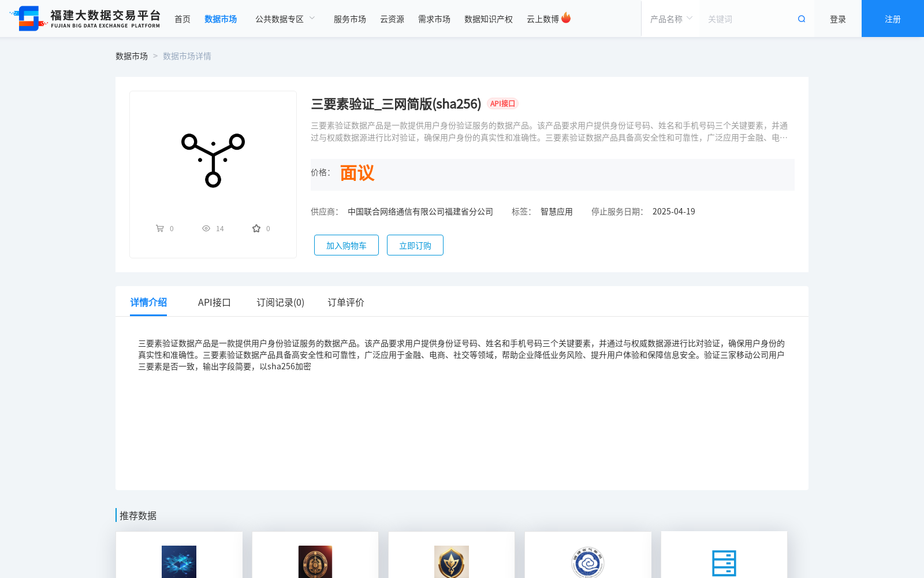Screen dimensions: 924x578
Task: Open 云资源 navigation item
Action: 392,19
